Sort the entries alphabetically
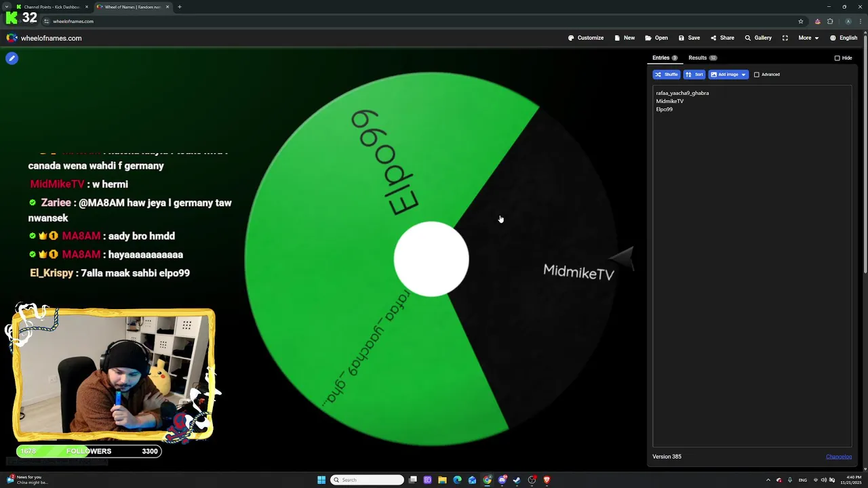Viewport: 868px width, 488px height. pos(694,75)
